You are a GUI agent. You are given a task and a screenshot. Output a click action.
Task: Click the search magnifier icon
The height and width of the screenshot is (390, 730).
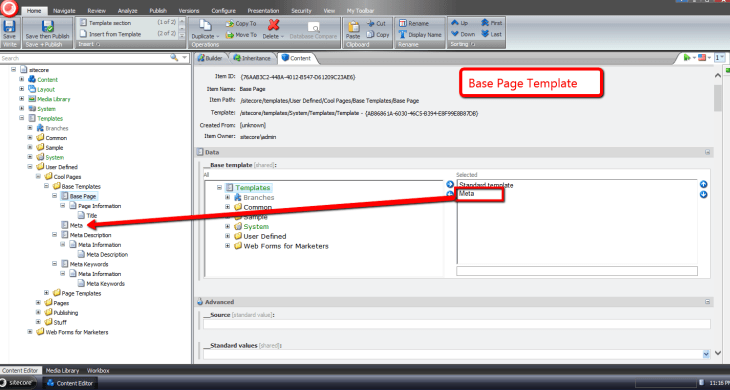point(174,58)
